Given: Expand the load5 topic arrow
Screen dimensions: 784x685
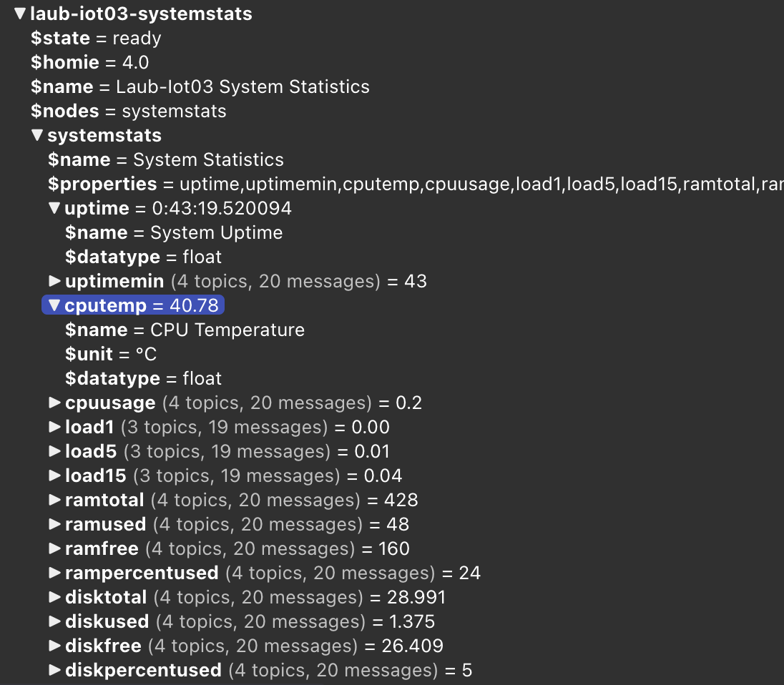Looking at the screenshot, I should [54, 451].
